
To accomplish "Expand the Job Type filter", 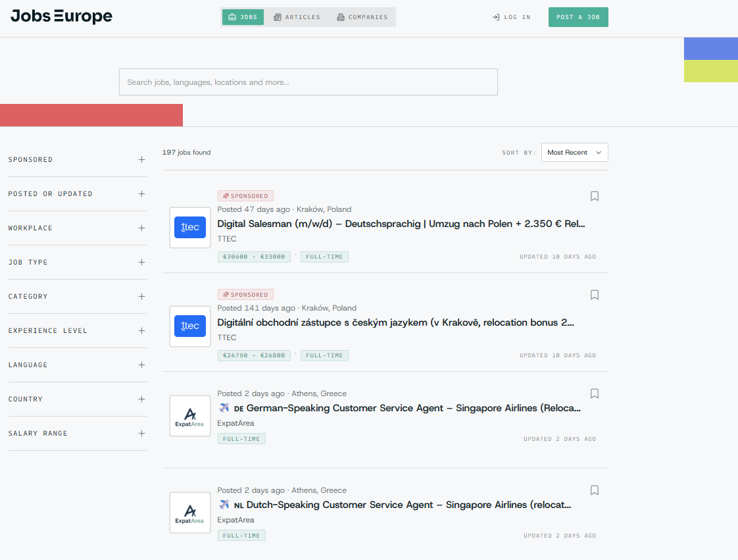I will [77, 263].
